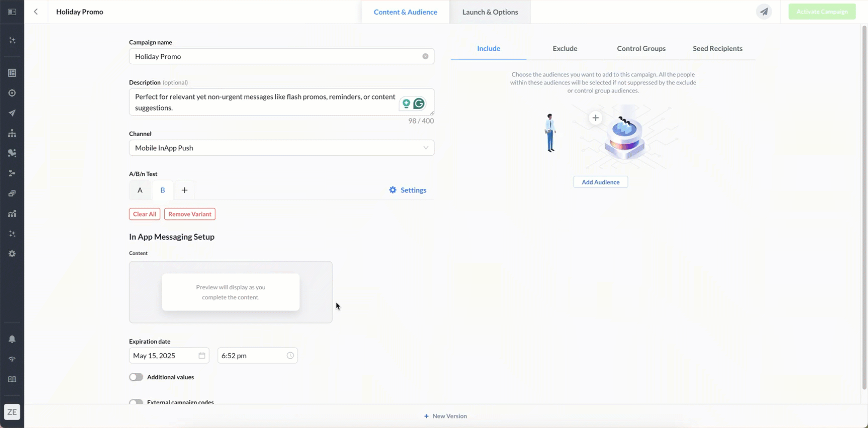This screenshot has height=428, width=868.
Task: Switch to Launch & Options tab
Action: (490, 12)
